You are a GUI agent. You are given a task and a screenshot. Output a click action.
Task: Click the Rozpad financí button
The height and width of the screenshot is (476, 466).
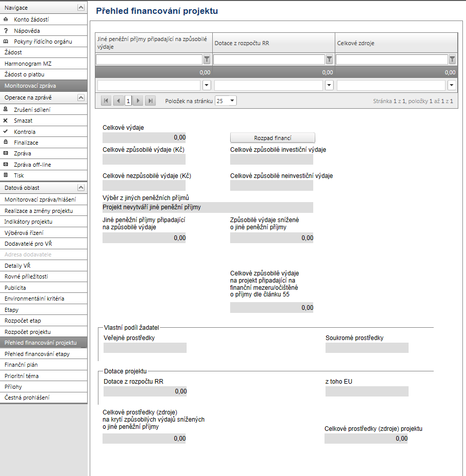[272, 138]
